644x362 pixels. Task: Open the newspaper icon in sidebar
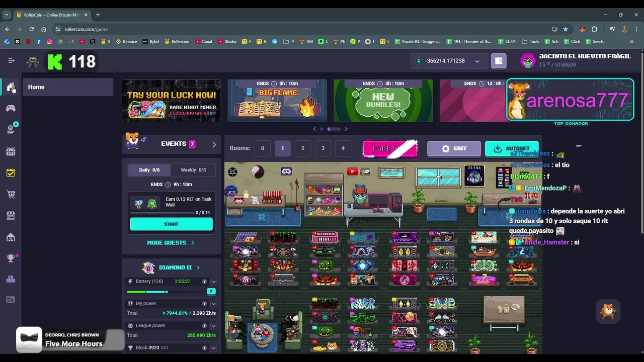11,300
